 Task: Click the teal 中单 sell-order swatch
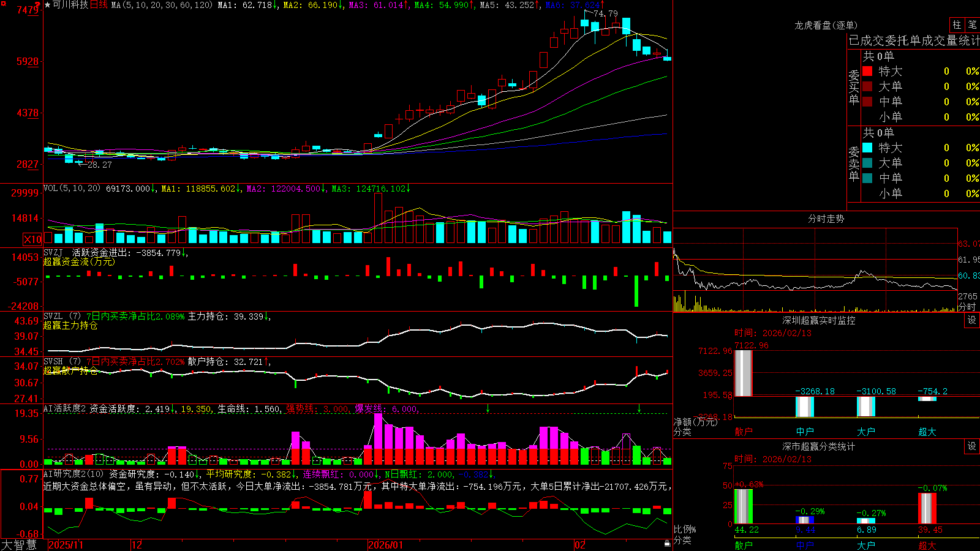[x=867, y=178]
